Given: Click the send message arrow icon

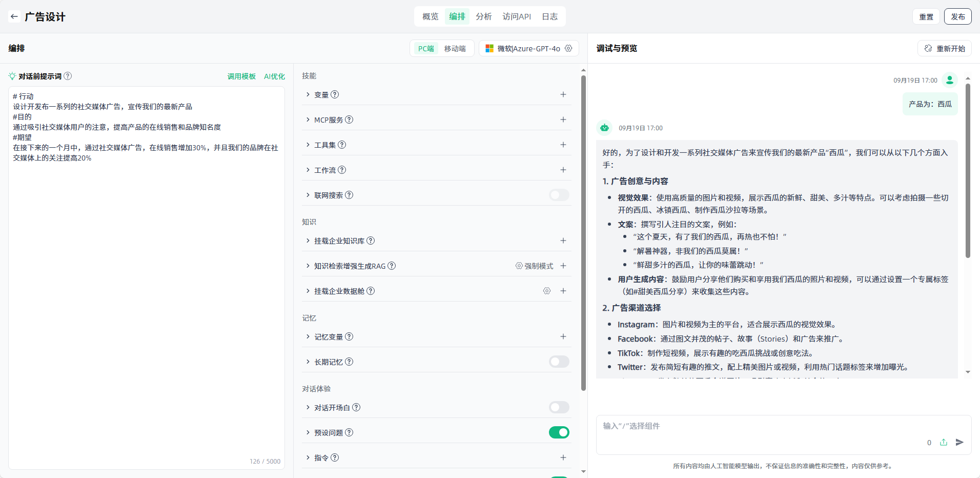Looking at the screenshot, I should click(x=959, y=442).
